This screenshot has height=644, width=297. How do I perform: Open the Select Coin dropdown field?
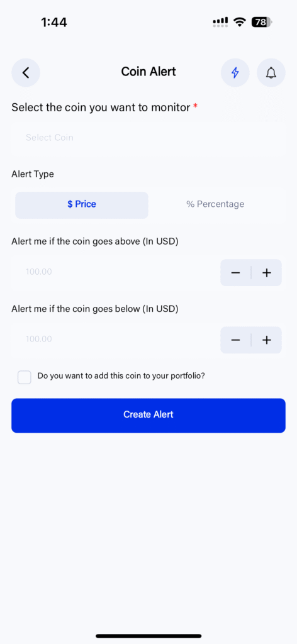click(148, 138)
